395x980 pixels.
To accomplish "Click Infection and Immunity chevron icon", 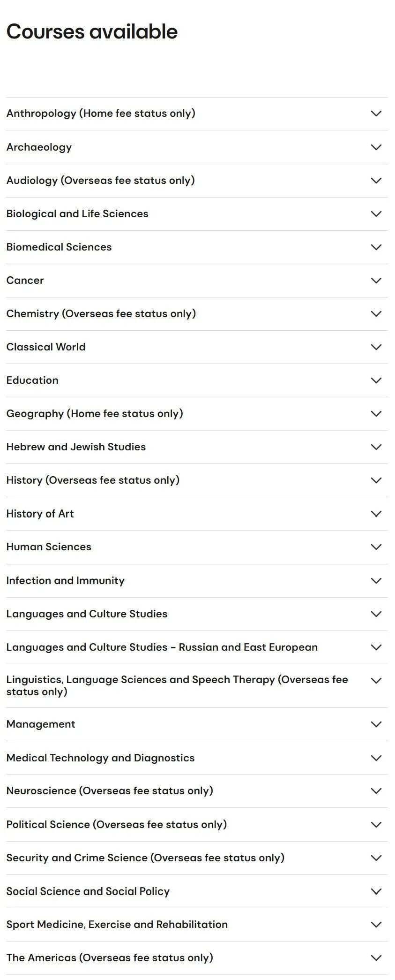I will [x=376, y=581].
